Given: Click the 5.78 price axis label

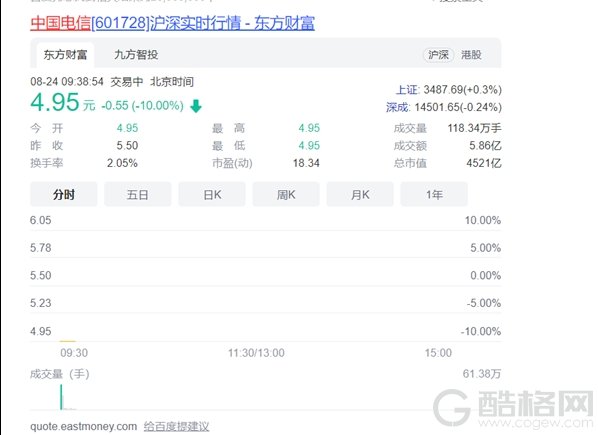Looking at the screenshot, I should (x=40, y=248).
